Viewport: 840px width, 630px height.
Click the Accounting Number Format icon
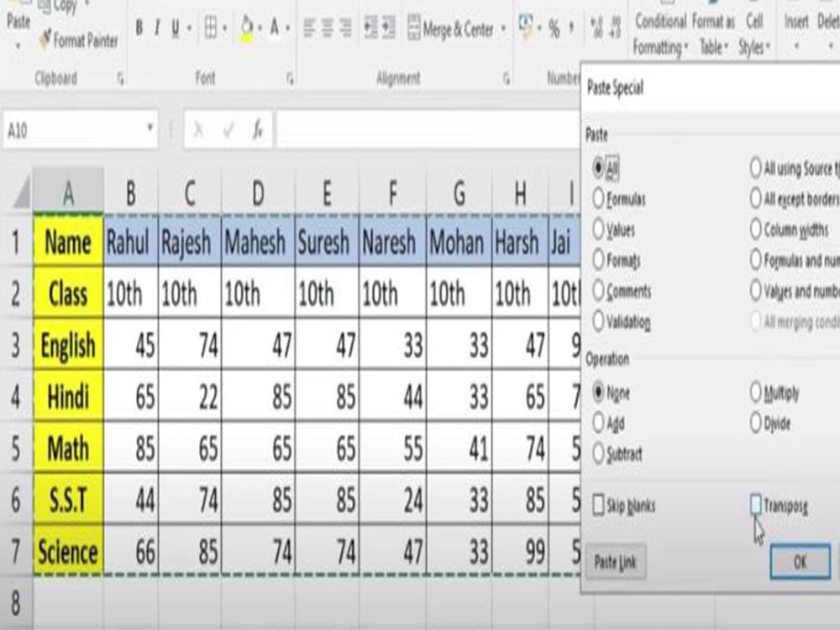526,27
